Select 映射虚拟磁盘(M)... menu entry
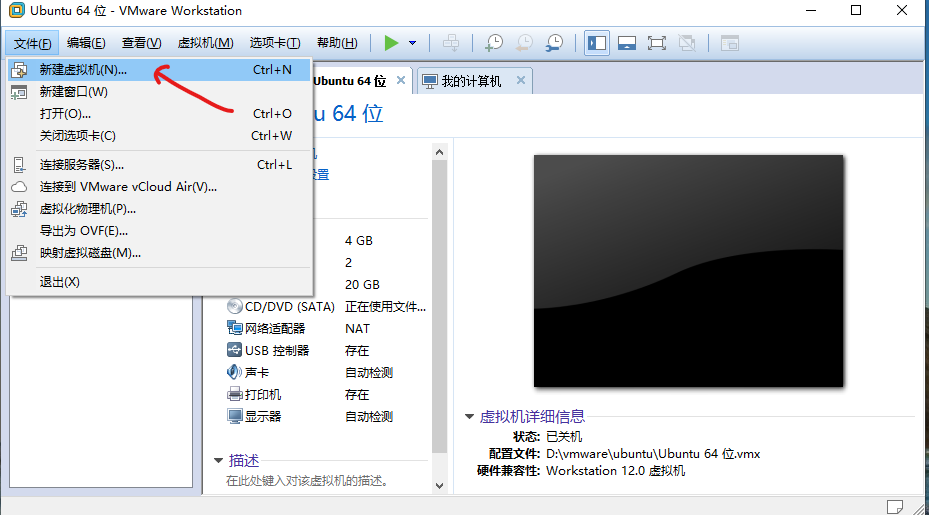This screenshot has height=515, width=929. tap(159, 253)
